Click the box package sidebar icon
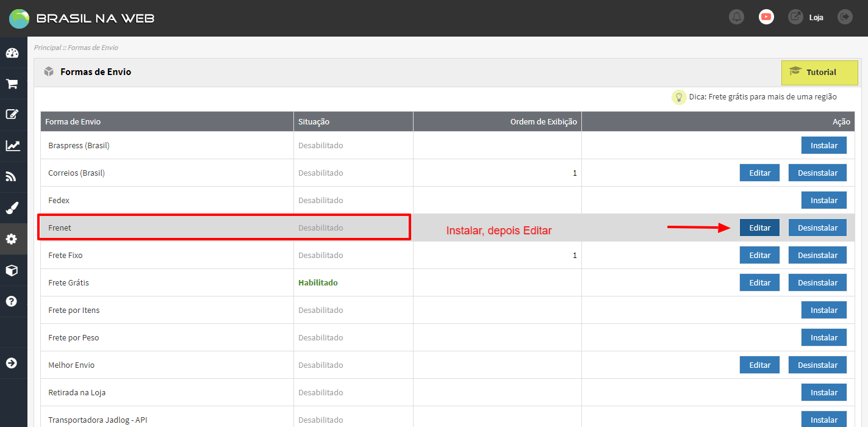 12,270
